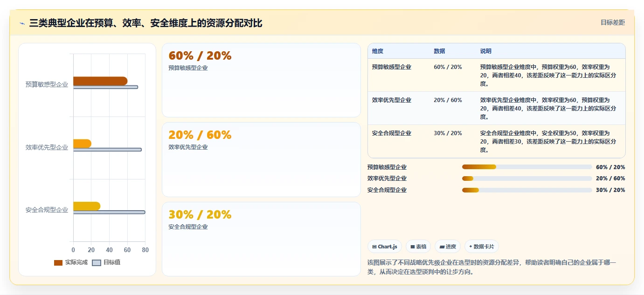The image size is (644, 295).
Task: Click the 效率优先型企业 actual orange bar
Action: click(x=82, y=144)
